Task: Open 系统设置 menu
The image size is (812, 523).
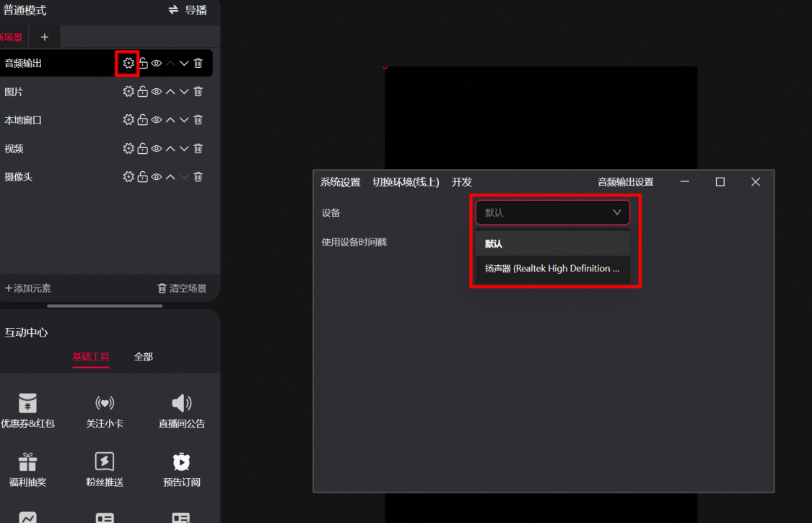Action: click(340, 182)
